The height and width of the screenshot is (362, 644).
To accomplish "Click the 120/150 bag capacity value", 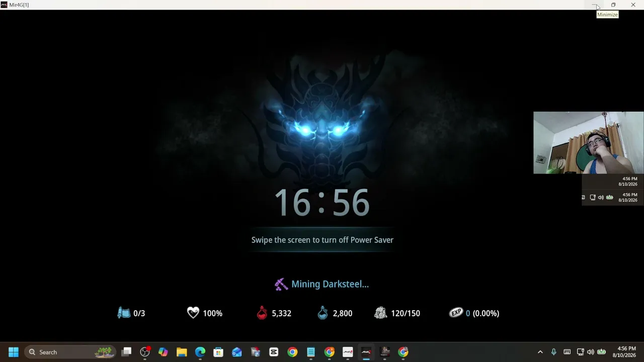I will [x=406, y=313].
